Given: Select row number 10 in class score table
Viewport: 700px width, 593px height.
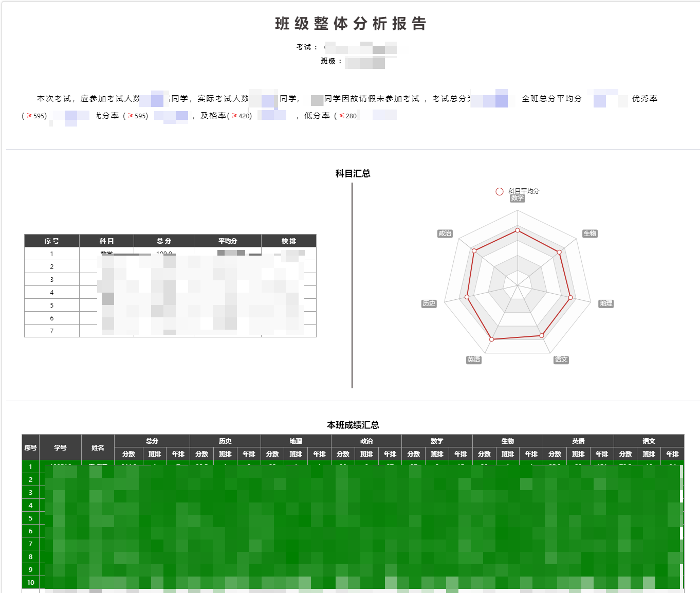Looking at the screenshot, I should click(30, 582).
